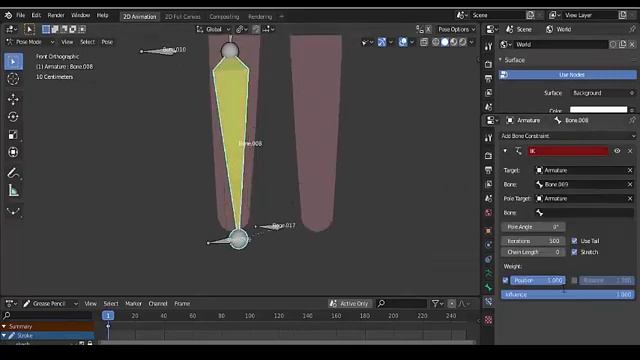640x360 pixels.
Task: Open the File menu
Action: click(x=20, y=16)
